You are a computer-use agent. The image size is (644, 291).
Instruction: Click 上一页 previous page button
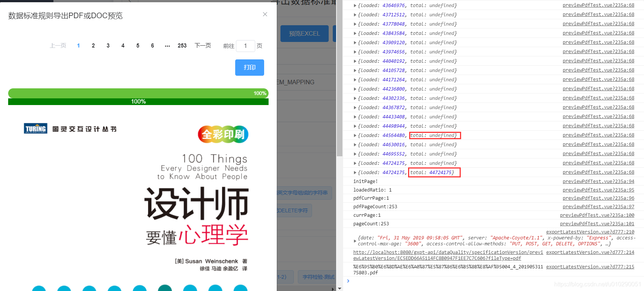click(x=58, y=46)
